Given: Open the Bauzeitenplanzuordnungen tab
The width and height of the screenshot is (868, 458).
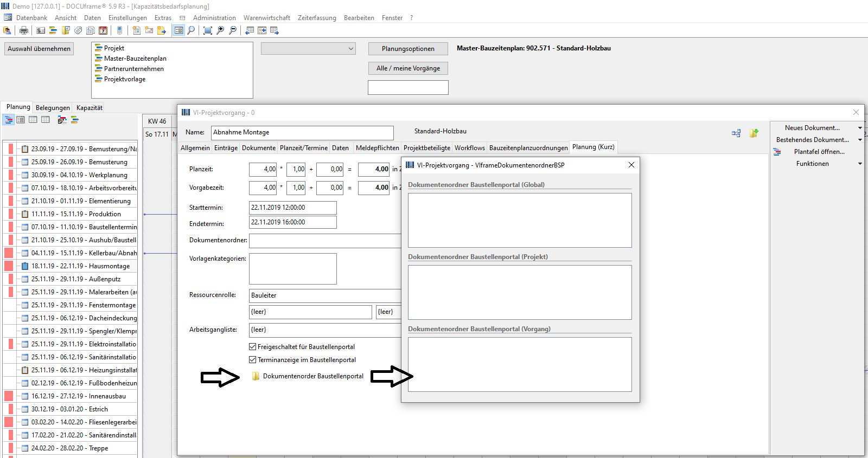Looking at the screenshot, I should click(528, 148).
